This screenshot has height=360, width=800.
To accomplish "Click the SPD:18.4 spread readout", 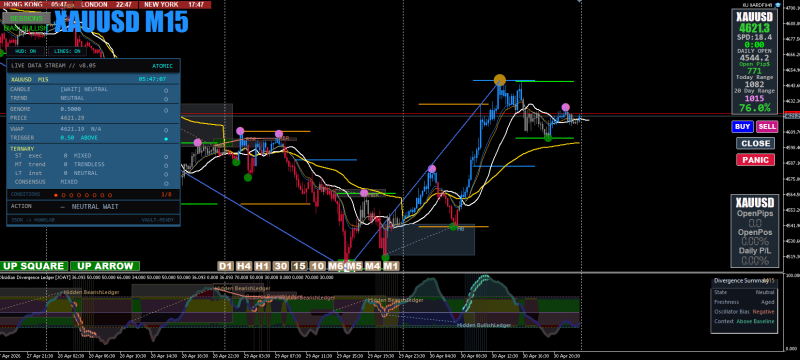I will (x=755, y=37).
